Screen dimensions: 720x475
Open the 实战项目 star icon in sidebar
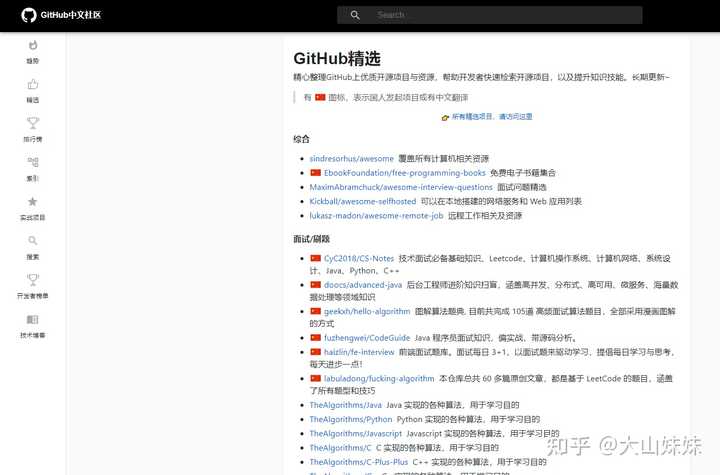point(33,202)
